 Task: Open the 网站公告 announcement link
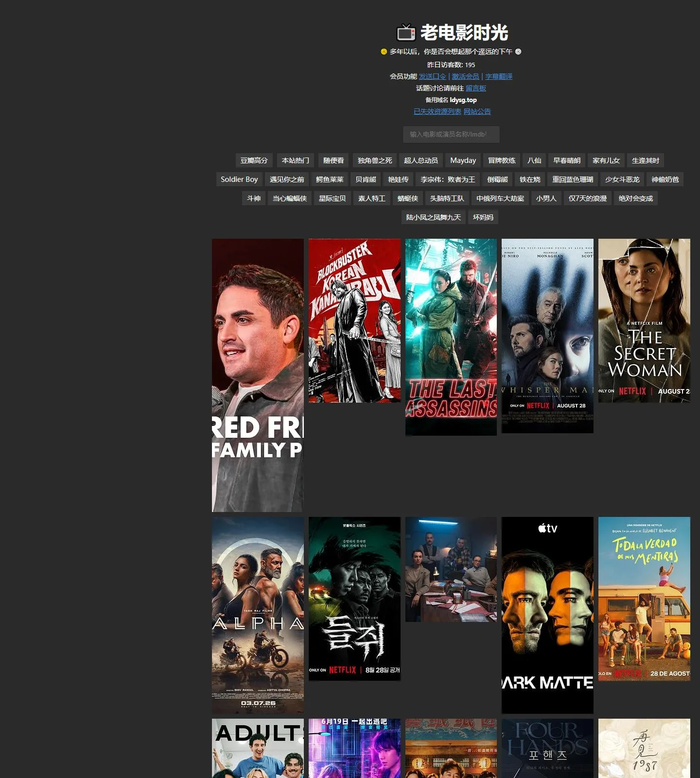point(477,111)
